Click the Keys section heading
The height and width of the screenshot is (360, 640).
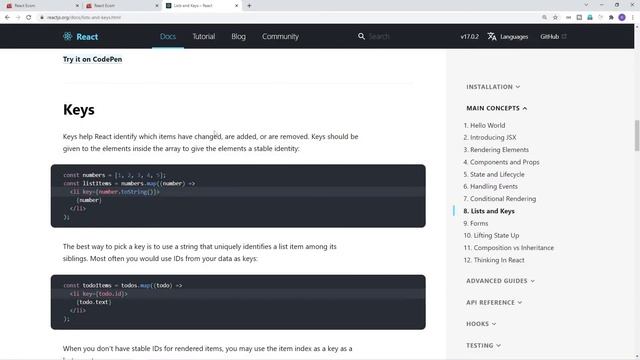coord(79,110)
